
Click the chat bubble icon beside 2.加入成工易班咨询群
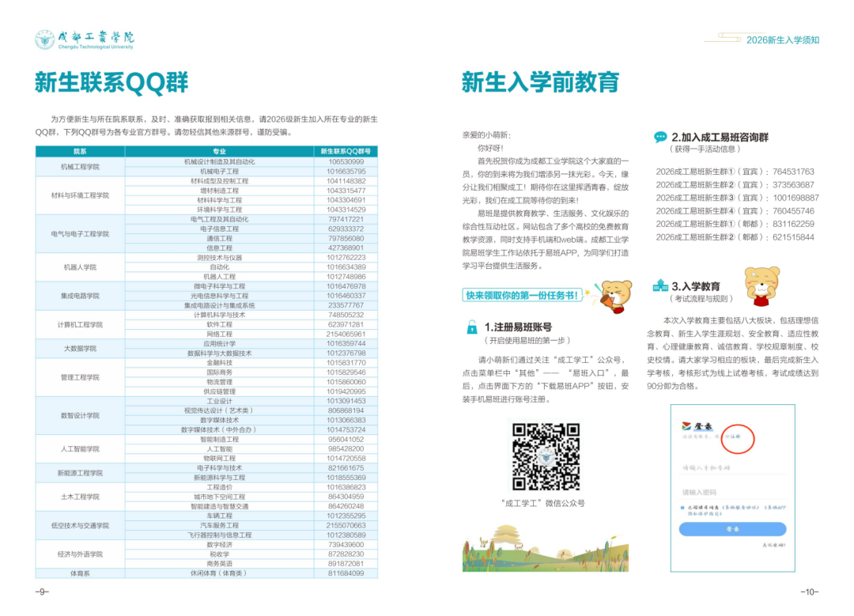click(660, 137)
